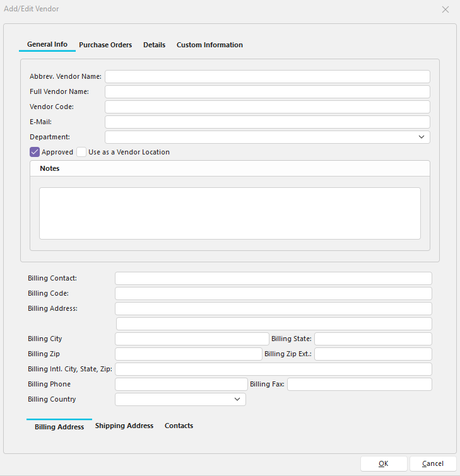The height and width of the screenshot is (476, 460).
Task: Enable Use as a Vendor Location
Action: point(81,152)
